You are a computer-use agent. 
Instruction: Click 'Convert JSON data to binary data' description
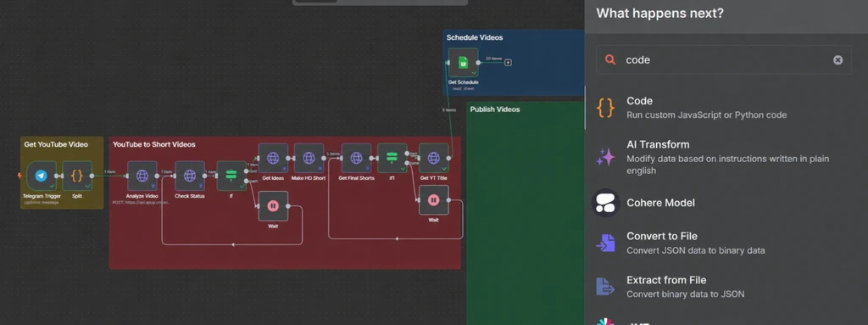(x=696, y=250)
